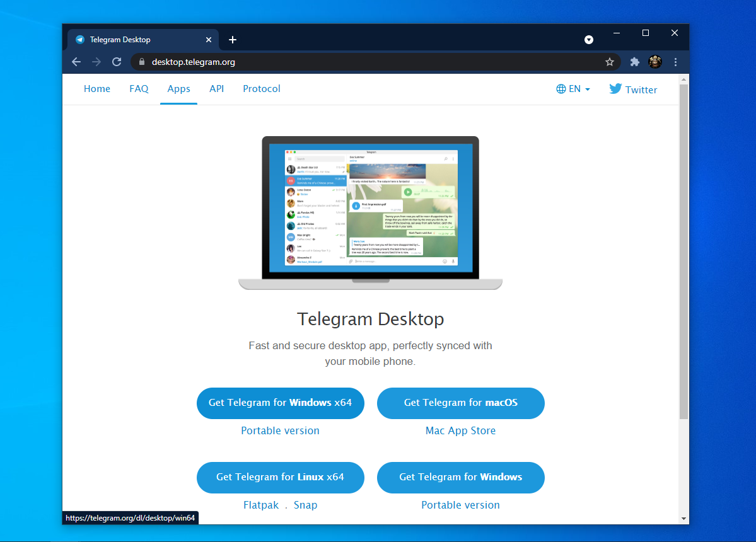Viewport: 756px width, 542px height.
Task: Open Chrome three-dot menu
Action: (x=675, y=62)
